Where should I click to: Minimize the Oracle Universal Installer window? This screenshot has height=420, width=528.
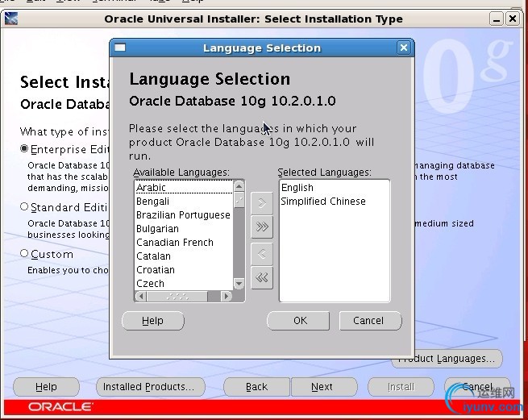[x=496, y=19]
